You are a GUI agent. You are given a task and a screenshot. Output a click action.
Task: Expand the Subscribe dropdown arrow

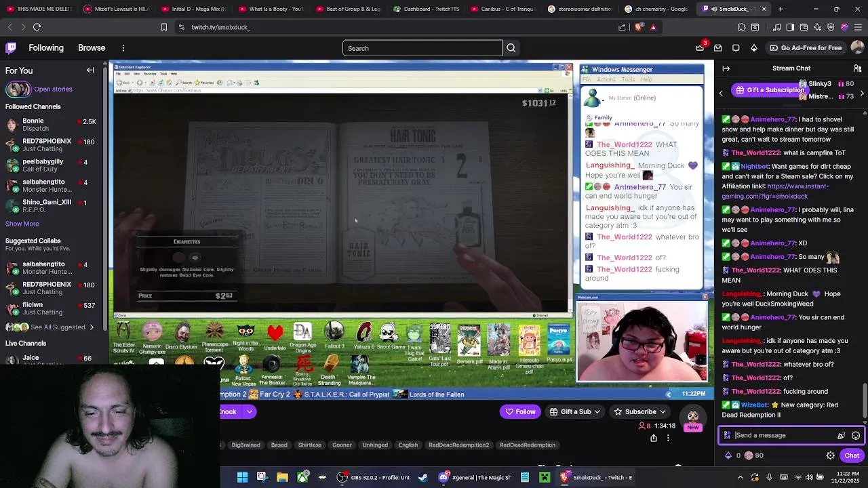(x=663, y=411)
